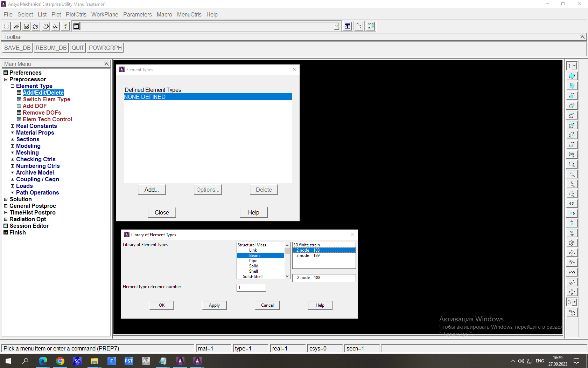
Task: Click the Save Analysis disk icon
Action: pyautogui.click(x=26, y=26)
